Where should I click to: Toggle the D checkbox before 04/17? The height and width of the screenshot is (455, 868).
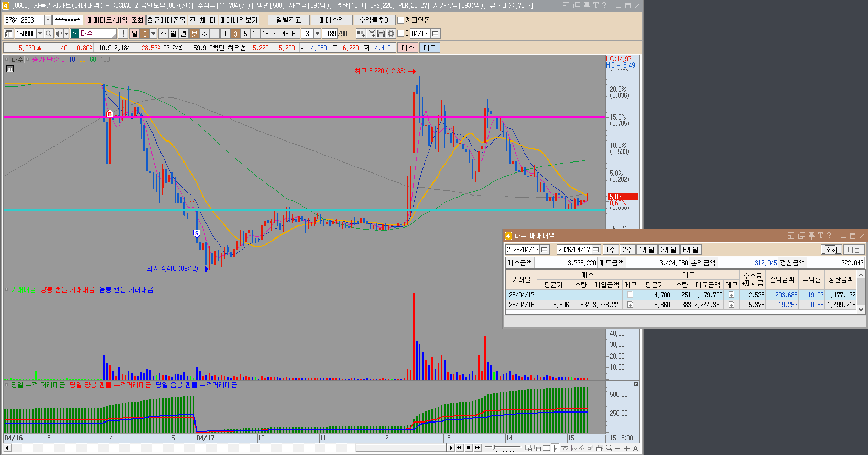pyautogui.click(x=401, y=34)
